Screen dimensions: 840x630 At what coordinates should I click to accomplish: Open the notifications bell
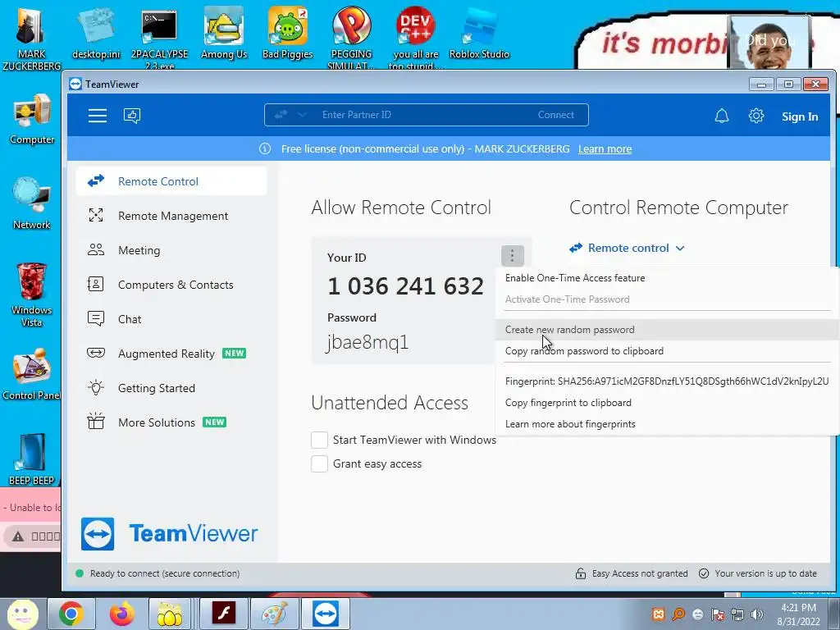pos(722,116)
